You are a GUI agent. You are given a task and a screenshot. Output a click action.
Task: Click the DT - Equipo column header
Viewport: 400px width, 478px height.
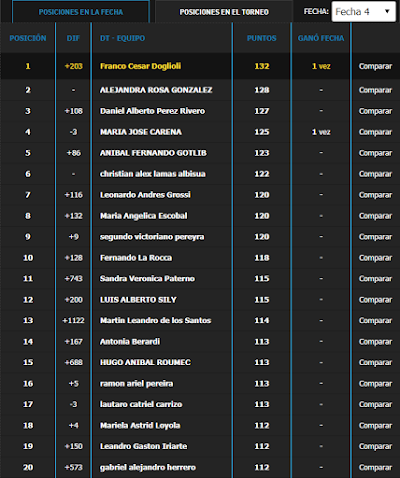[x=122, y=38]
